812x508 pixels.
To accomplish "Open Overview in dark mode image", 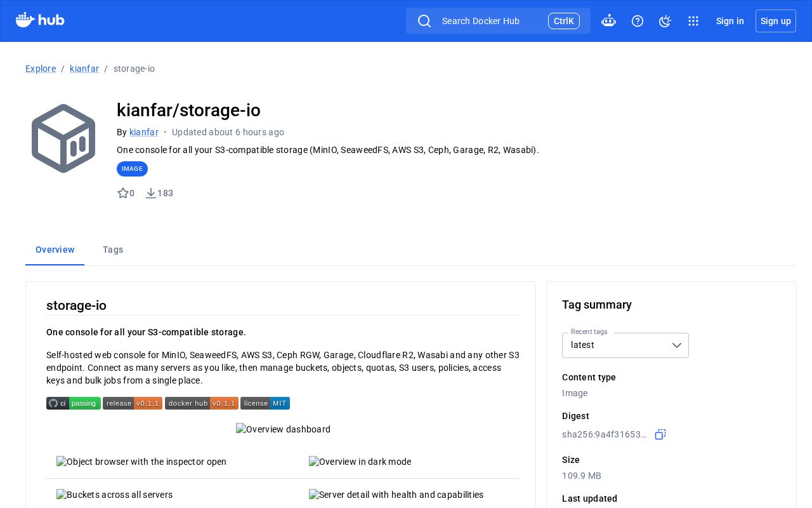I will tap(360, 462).
